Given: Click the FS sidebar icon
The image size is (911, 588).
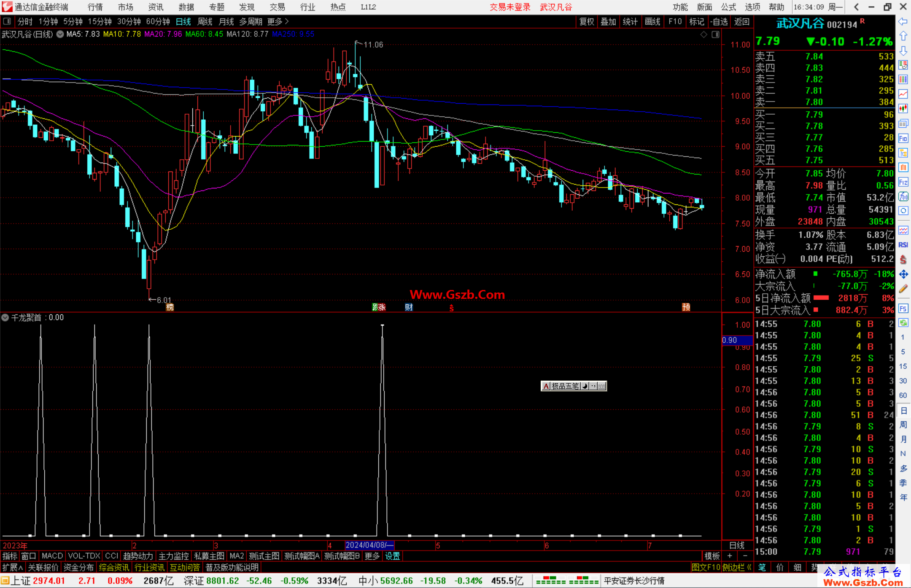Looking at the screenshot, I should click(x=903, y=309).
